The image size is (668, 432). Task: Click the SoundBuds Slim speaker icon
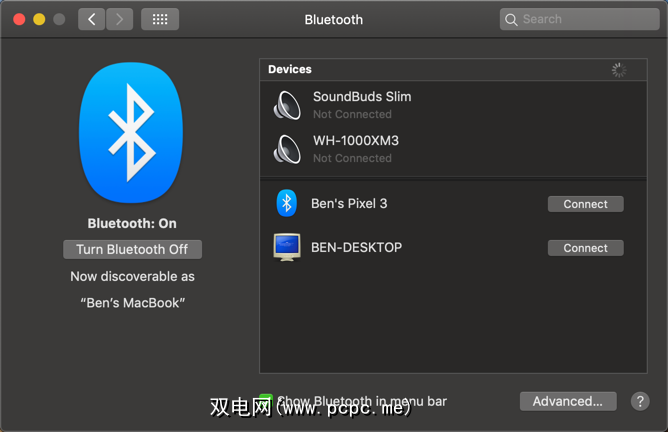click(287, 105)
